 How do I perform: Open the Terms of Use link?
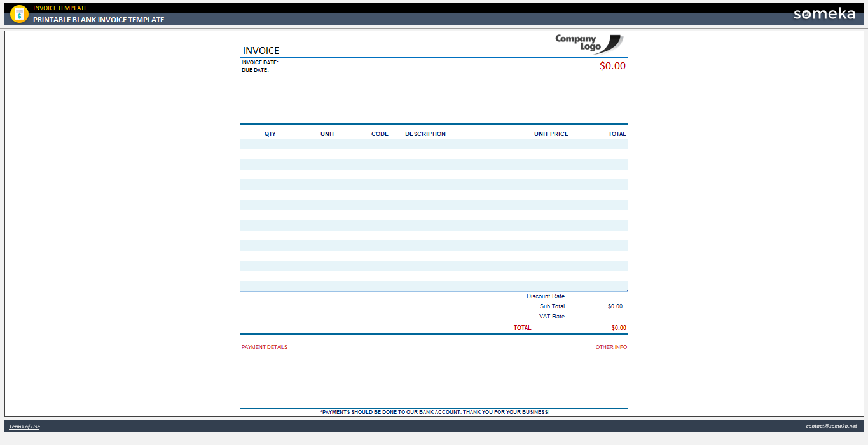(24, 426)
